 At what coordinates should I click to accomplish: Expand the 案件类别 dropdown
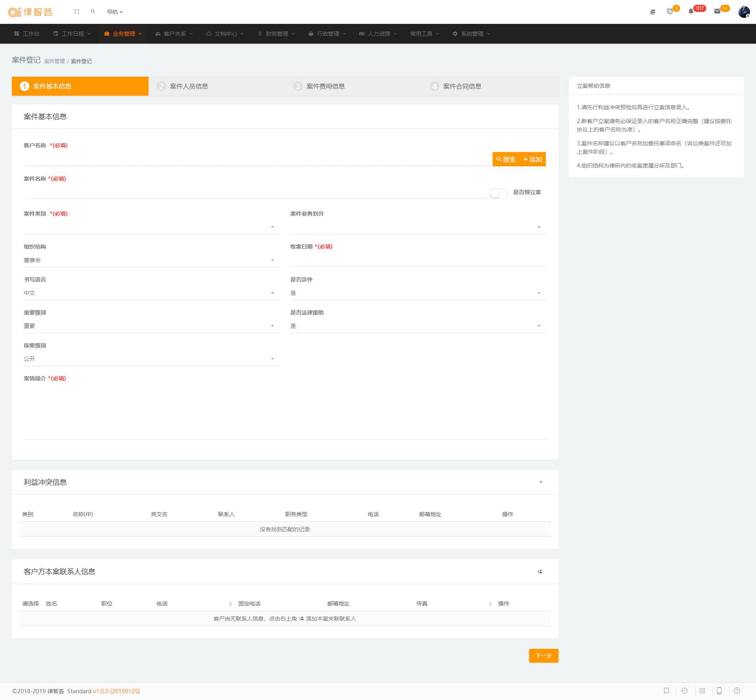pyautogui.click(x=151, y=227)
